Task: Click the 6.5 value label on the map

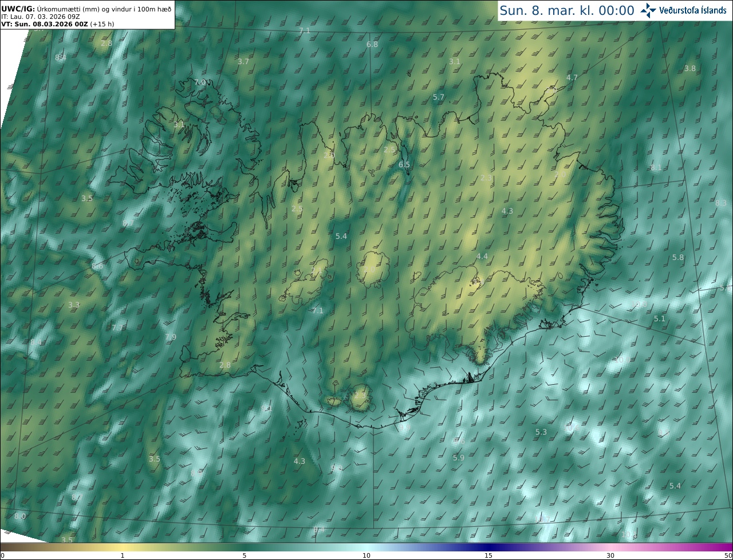Action: coord(404,165)
